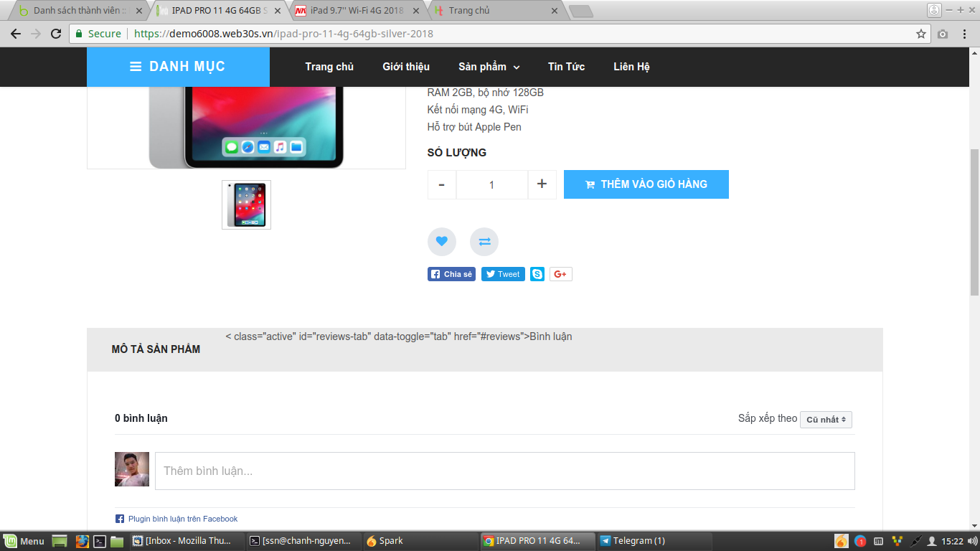This screenshot has width=980, height=551.
Task: Click the browser back arrow
Action: [16, 34]
